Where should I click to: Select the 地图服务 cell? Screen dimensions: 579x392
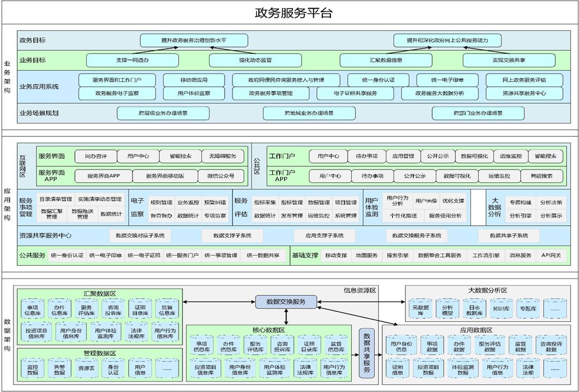[x=367, y=255]
